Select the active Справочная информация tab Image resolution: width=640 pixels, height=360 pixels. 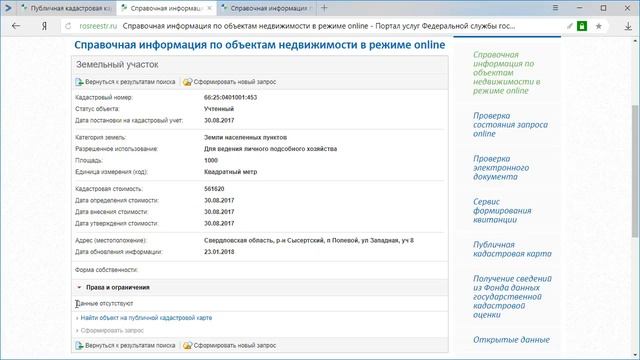167,8
